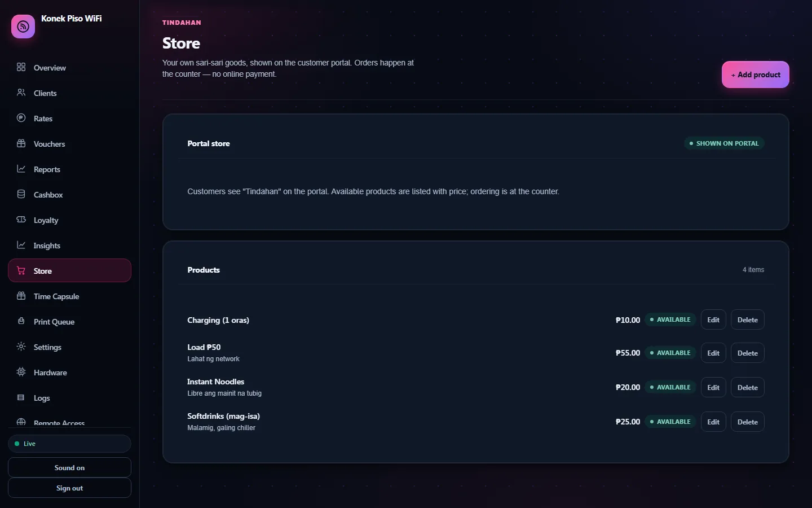
Task: Open Print Queue printer icon
Action: coord(21,321)
